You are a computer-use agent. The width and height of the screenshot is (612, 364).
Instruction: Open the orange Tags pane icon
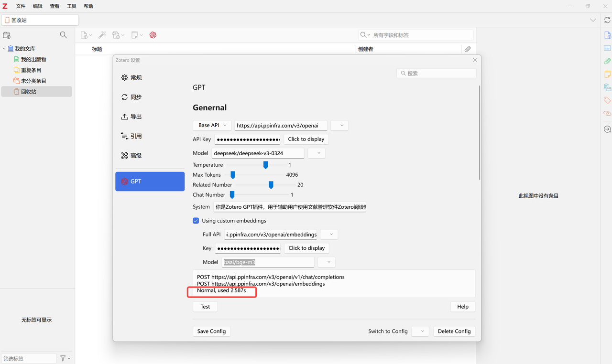(607, 100)
